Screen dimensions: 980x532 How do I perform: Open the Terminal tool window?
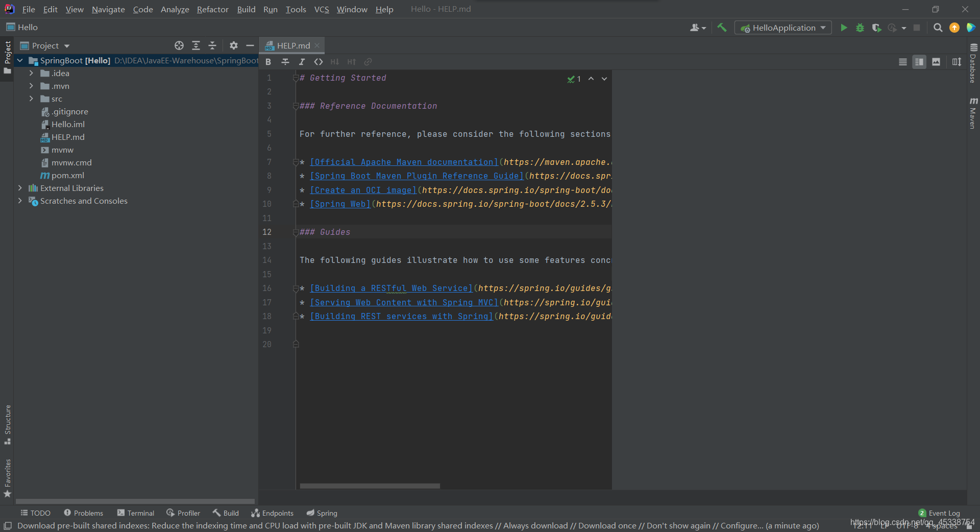click(135, 513)
